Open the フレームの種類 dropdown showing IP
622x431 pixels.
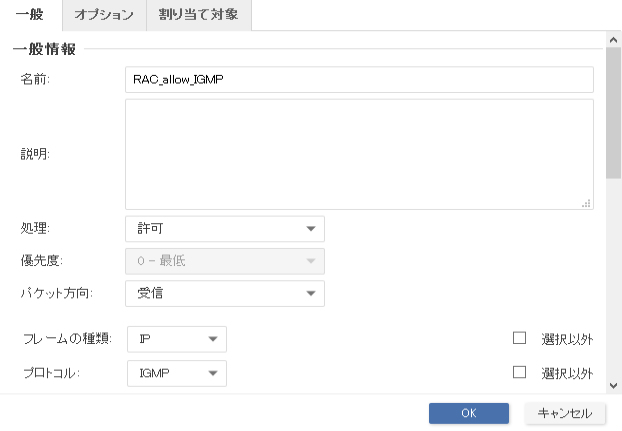[176, 339]
